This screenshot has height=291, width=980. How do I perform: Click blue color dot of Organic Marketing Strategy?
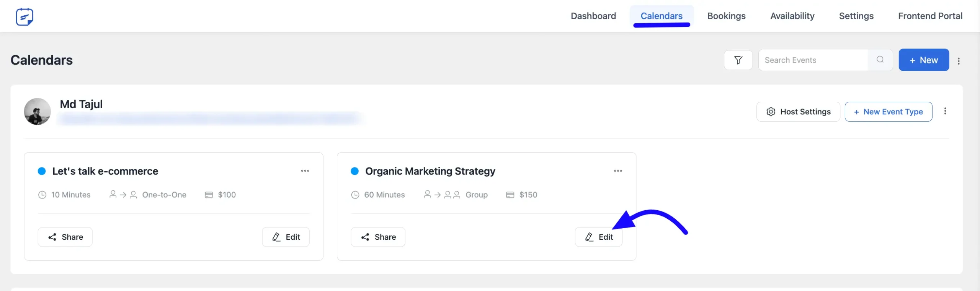click(354, 171)
